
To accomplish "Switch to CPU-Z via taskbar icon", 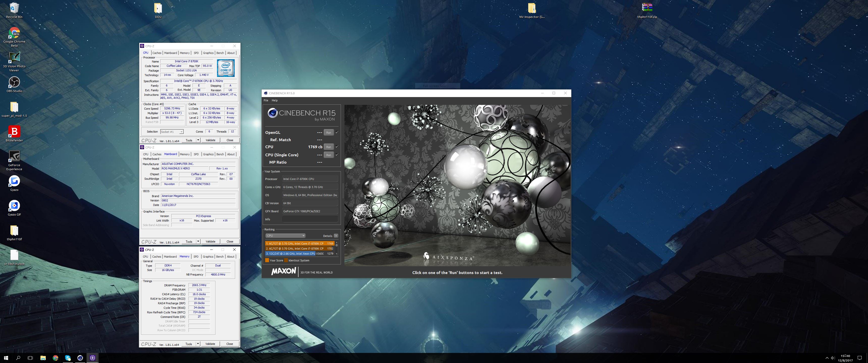I will point(93,358).
